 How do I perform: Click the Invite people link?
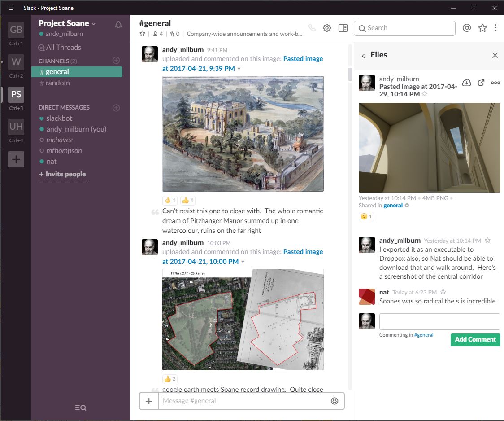(63, 174)
